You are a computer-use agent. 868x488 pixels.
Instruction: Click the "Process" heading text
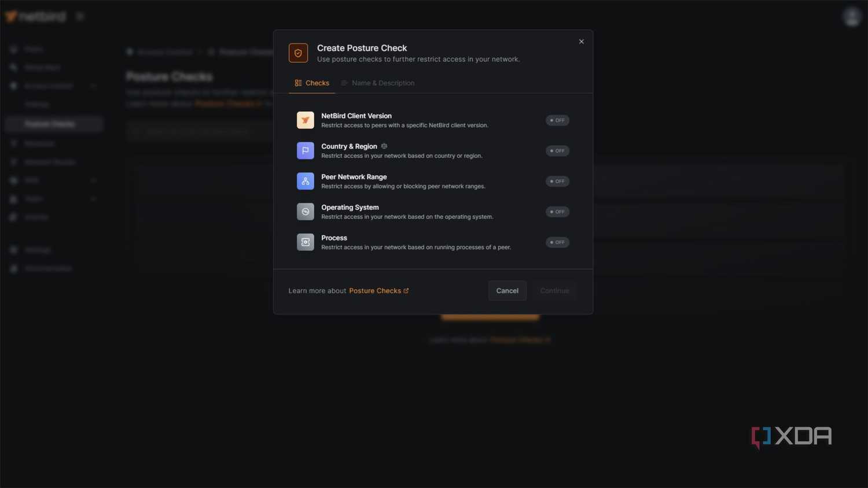click(x=334, y=238)
